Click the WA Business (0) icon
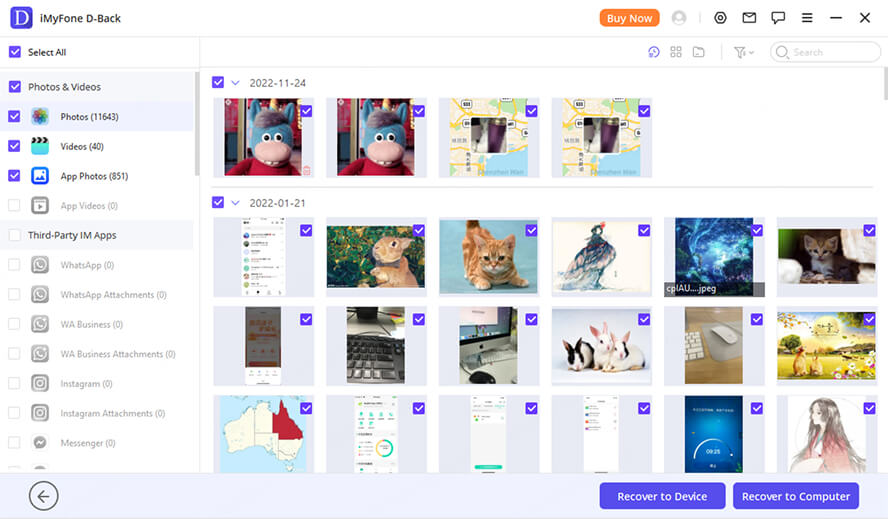This screenshot has width=888, height=519. (x=40, y=324)
